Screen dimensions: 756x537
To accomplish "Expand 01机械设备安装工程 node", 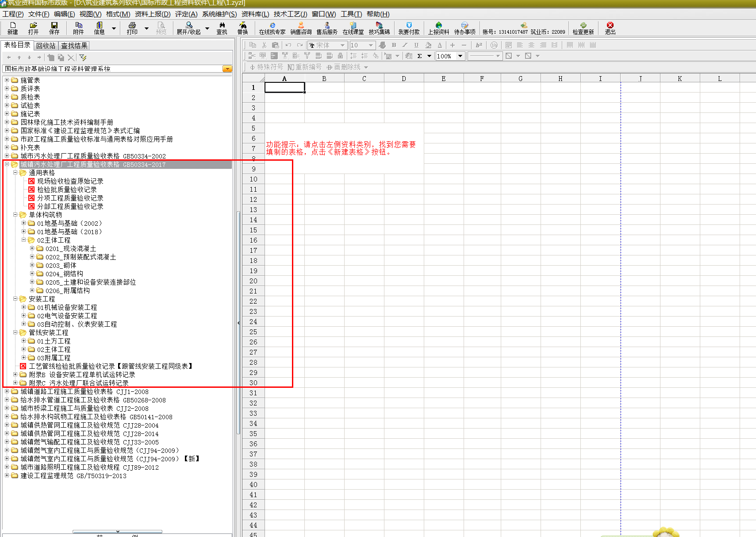I will coord(23,307).
